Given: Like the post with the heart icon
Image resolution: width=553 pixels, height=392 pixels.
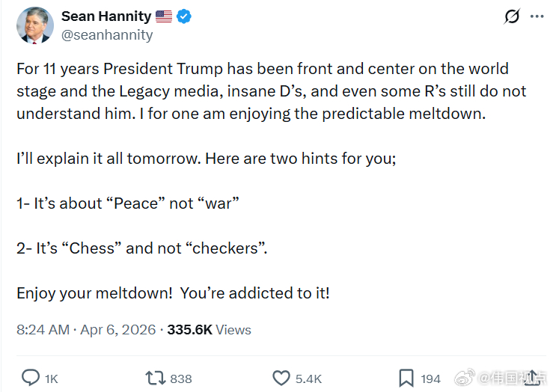Looking at the screenshot, I should 281,378.
